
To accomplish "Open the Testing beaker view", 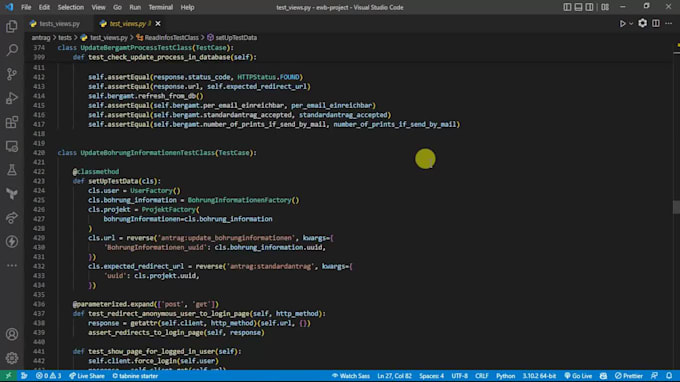I will 12,170.
